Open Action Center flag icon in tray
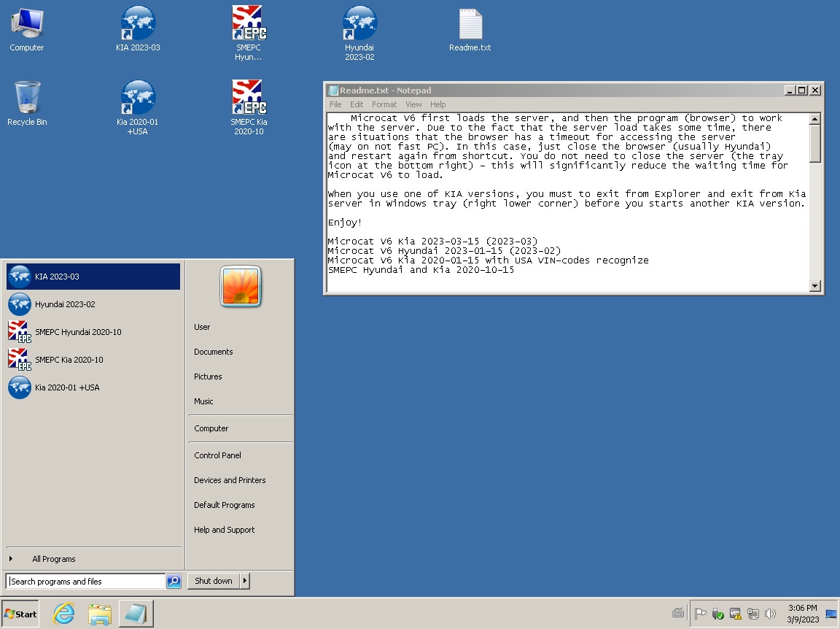 pyautogui.click(x=700, y=614)
